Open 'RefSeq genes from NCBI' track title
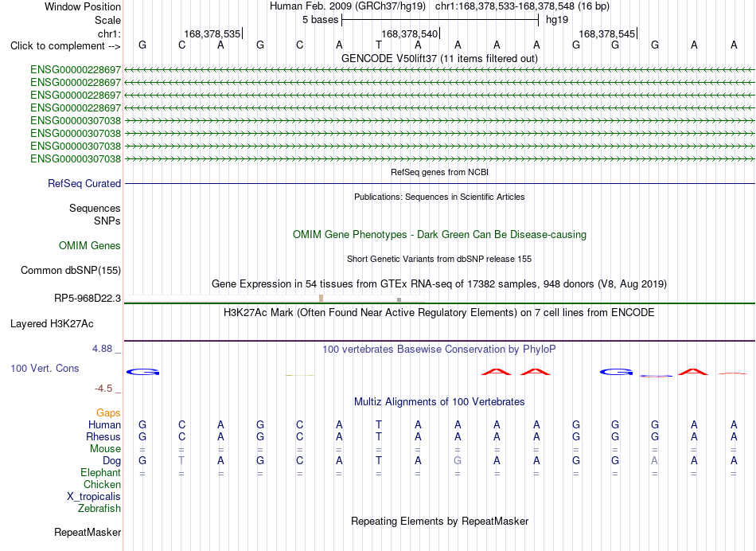 point(439,172)
